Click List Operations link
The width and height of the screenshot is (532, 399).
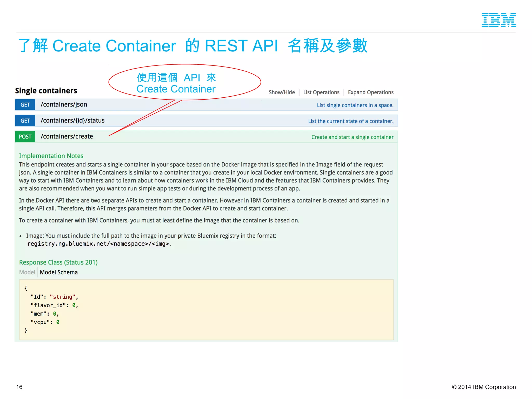321,92
